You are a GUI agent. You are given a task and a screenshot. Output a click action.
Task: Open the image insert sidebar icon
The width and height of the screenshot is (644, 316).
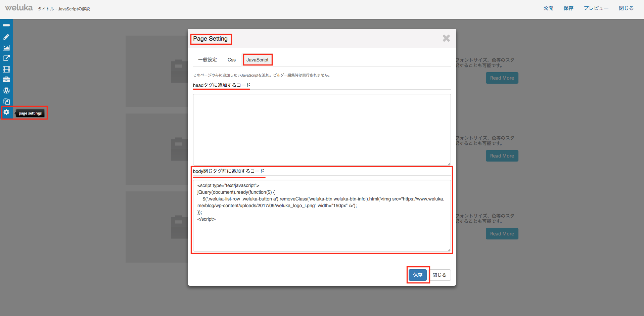6,48
